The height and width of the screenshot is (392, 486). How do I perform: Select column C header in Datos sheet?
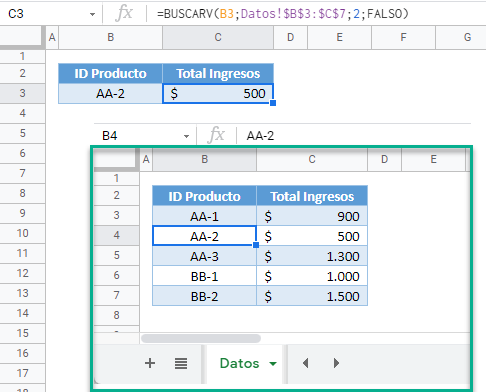pyautogui.click(x=312, y=159)
